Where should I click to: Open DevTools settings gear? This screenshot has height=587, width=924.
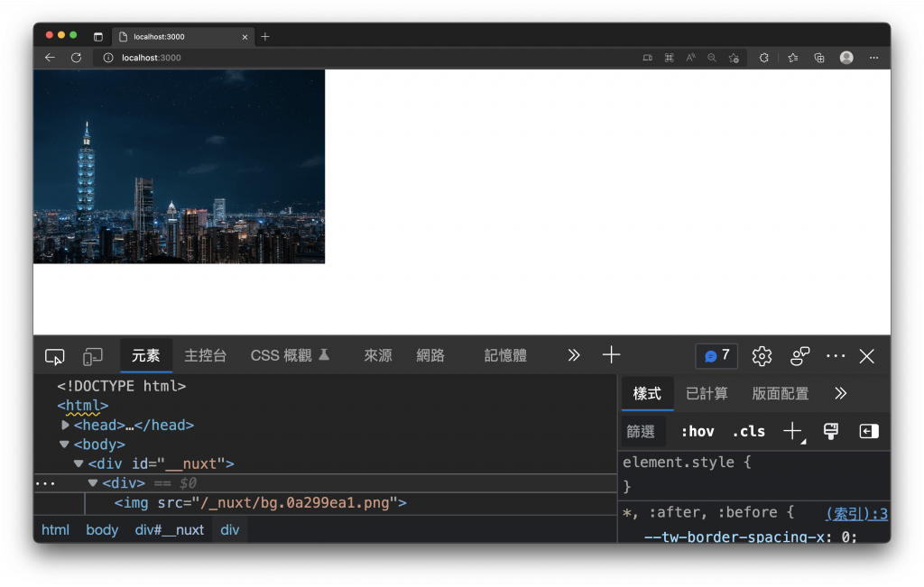pos(762,356)
